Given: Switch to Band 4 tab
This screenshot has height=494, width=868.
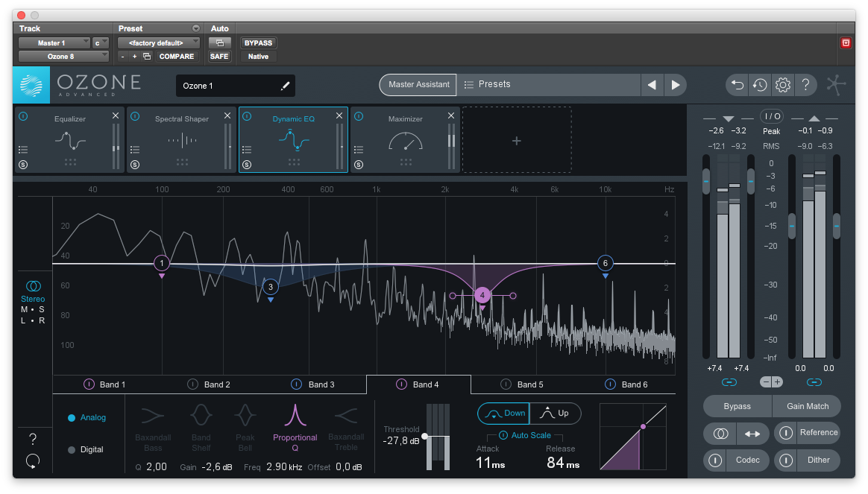Looking at the screenshot, I should click(x=418, y=384).
